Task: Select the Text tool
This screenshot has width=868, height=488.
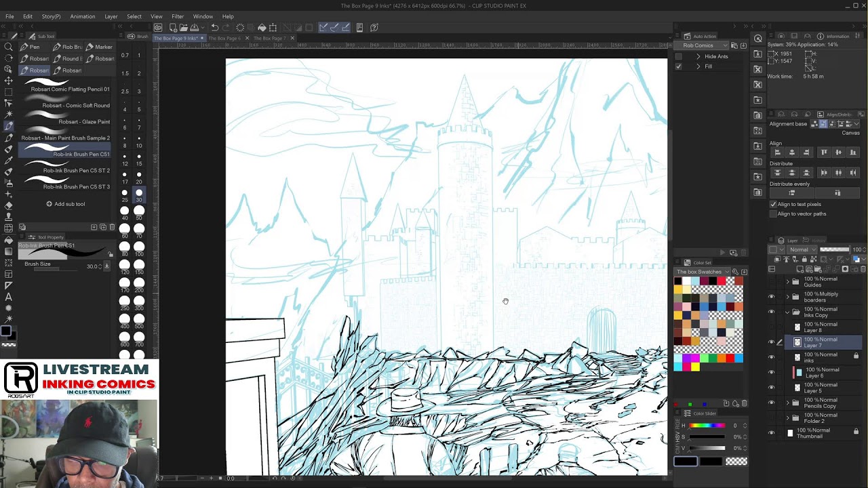Action: [8, 297]
